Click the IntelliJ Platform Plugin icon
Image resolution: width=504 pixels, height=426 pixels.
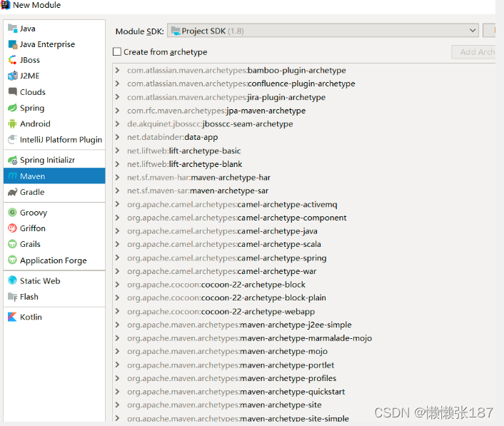pyautogui.click(x=13, y=139)
